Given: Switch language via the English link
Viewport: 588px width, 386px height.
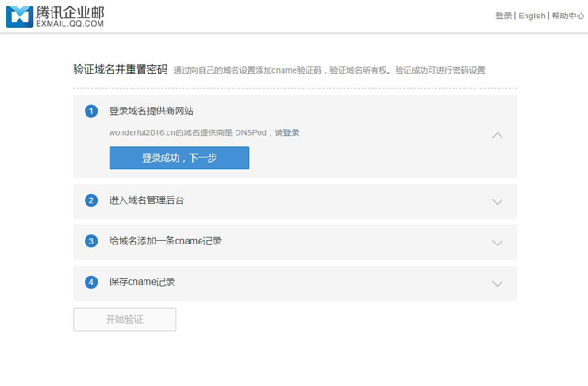Looking at the screenshot, I should [532, 16].
